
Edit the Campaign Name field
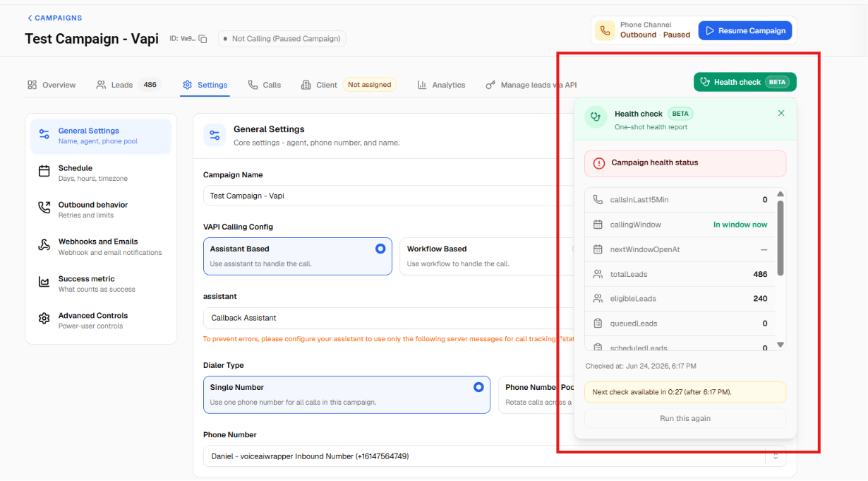pyautogui.click(x=389, y=196)
